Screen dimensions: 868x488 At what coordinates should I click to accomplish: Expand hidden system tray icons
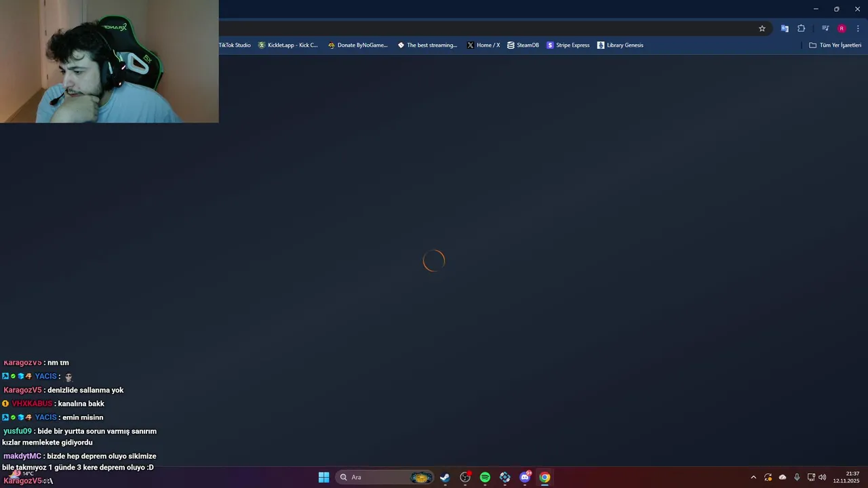pos(753,477)
